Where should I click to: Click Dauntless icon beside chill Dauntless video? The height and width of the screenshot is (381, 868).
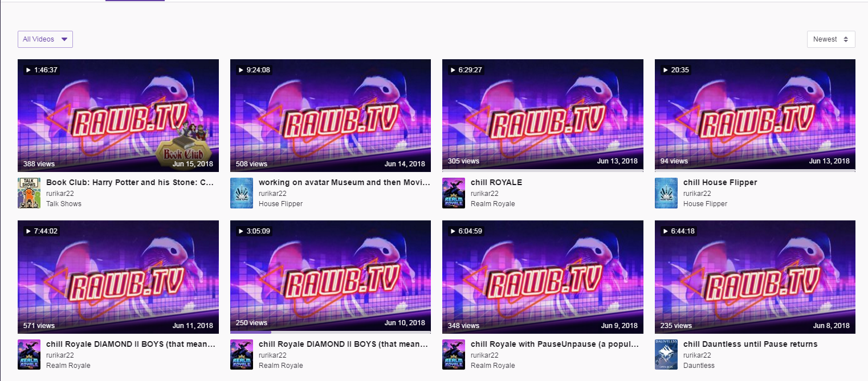pyautogui.click(x=666, y=354)
